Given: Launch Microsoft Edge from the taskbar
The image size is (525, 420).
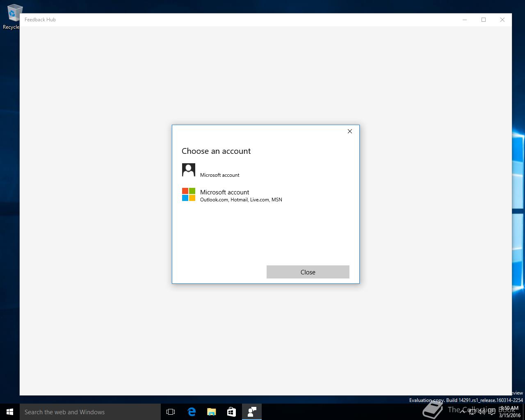Looking at the screenshot, I should [191, 412].
